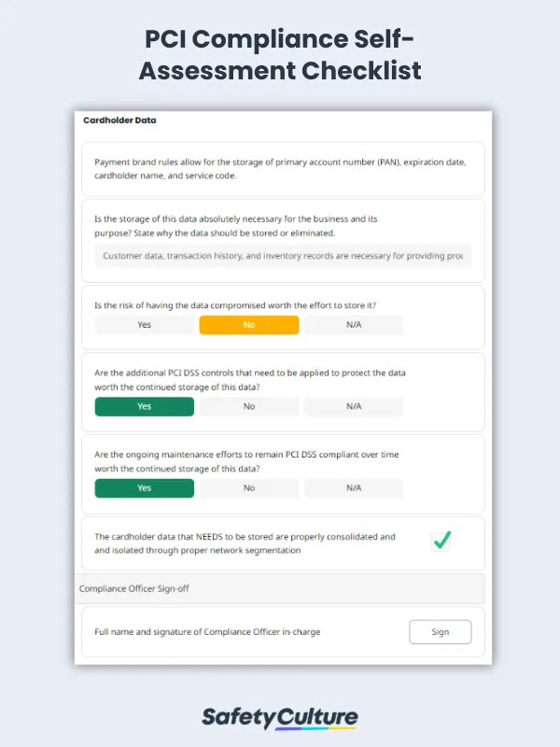This screenshot has width=560, height=747.
Task: Choose "N/A" for PCI DSS controls question
Action: [353, 406]
